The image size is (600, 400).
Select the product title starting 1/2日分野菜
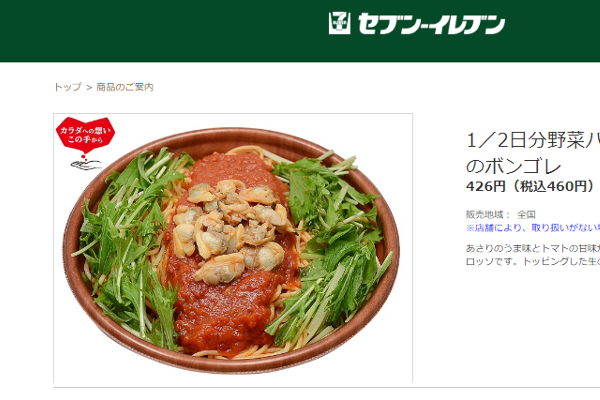[x=533, y=140]
